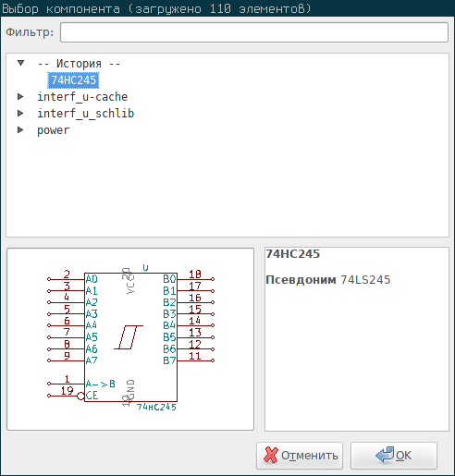Select the interf_u-cache library label
455x476 pixels.
[82, 97]
